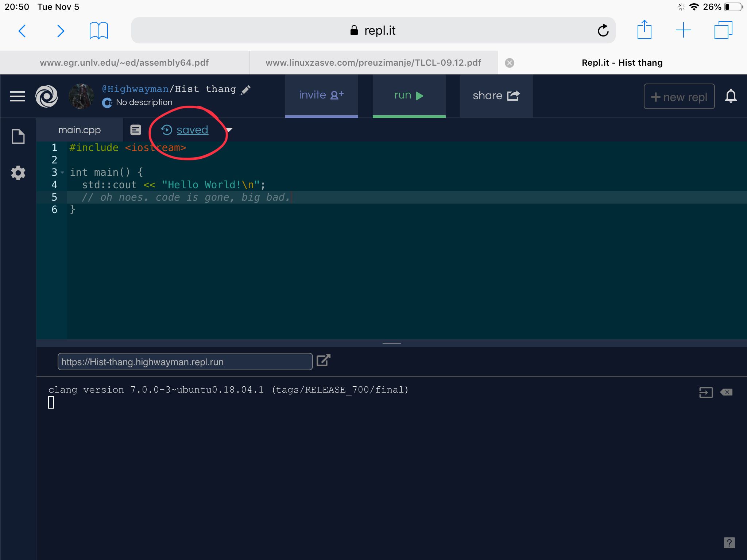Click the code formatter icon beside main.cpp
This screenshot has height=560, width=747.
pyautogui.click(x=136, y=130)
